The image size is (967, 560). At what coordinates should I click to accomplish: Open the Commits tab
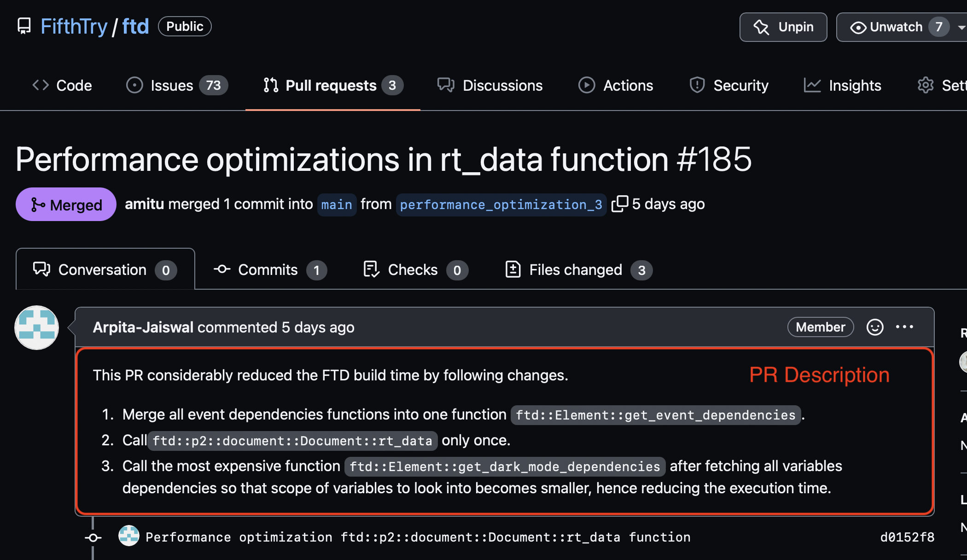[270, 270]
